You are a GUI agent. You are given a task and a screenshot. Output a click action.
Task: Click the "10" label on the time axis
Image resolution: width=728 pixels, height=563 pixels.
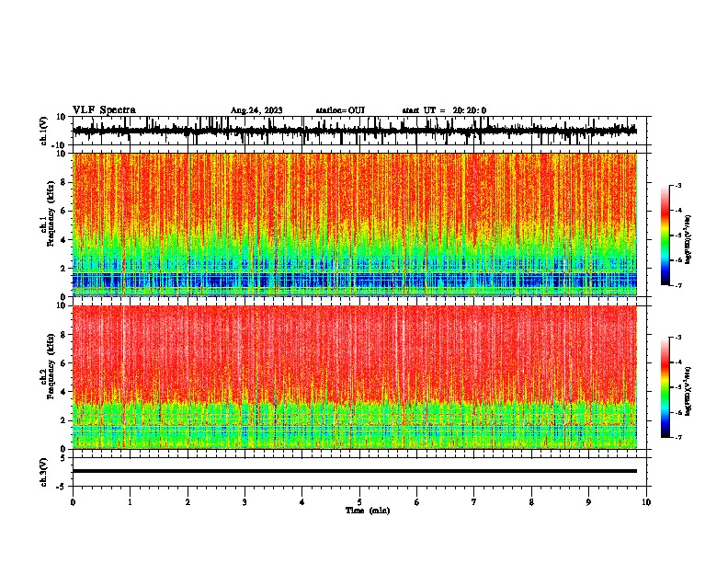[x=646, y=502]
